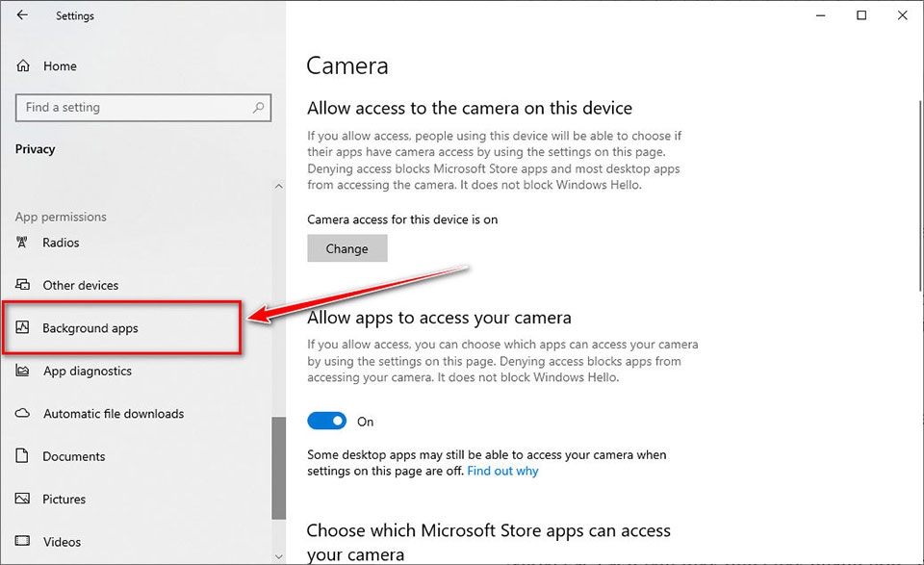Open Background apps privacy settings
The image size is (924, 565).
(90, 328)
